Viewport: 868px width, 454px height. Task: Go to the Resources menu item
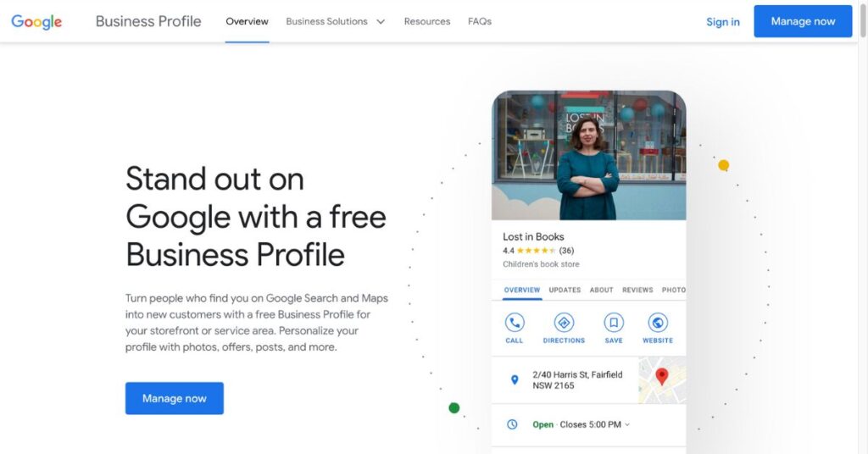click(427, 21)
